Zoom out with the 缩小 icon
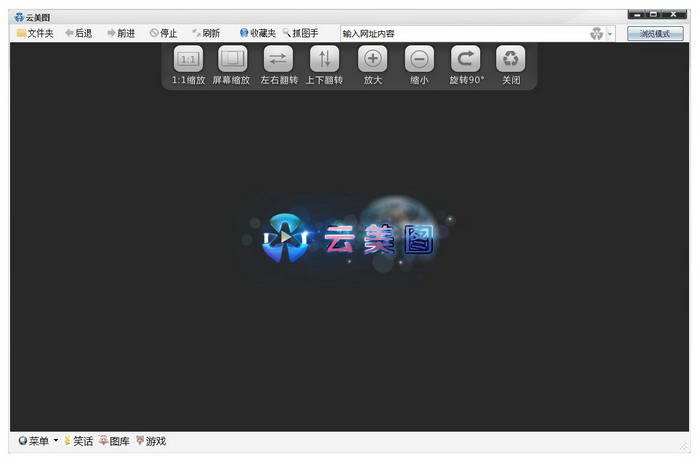Viewport: 700px width, 462px height. coord(419,58)
